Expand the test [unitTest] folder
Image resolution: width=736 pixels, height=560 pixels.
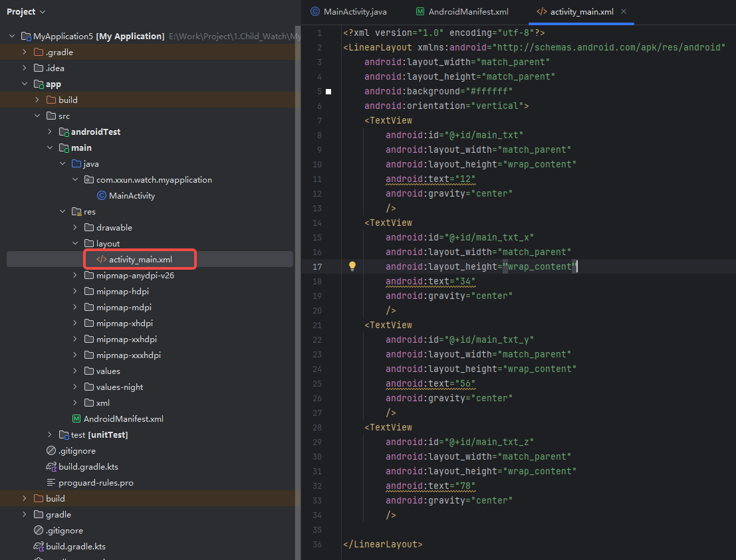(x=50, y=434)
